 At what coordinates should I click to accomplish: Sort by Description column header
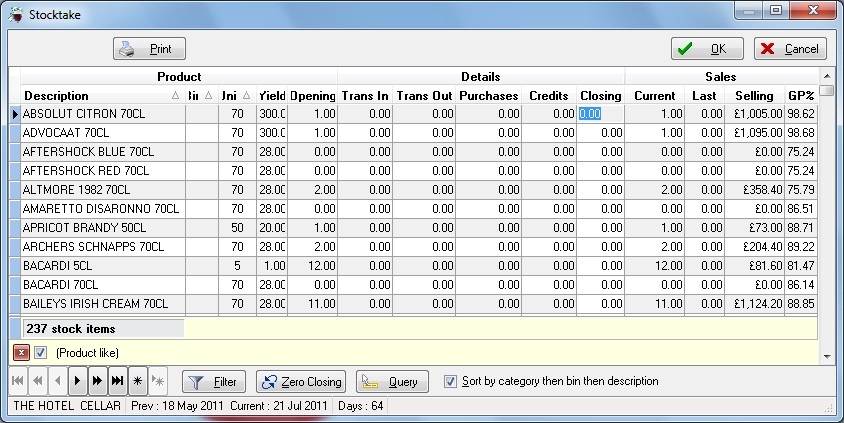point(103,95)
